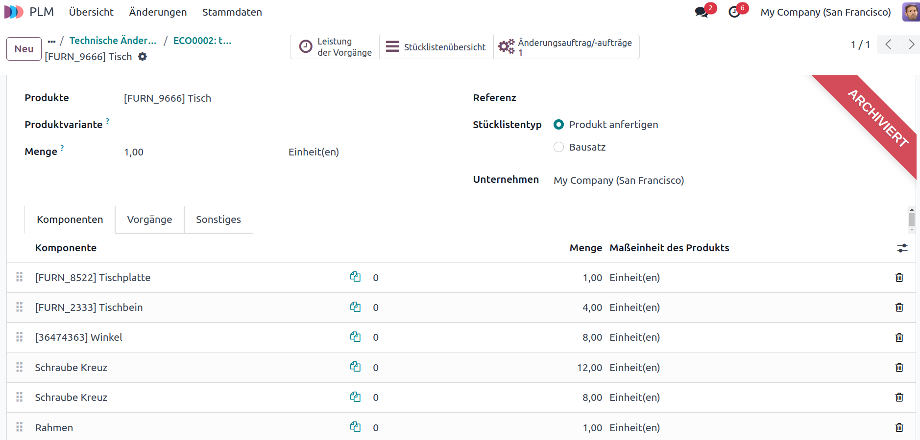
Task: Switch to the Vorgänge tab
Action: tap(150, 219)
